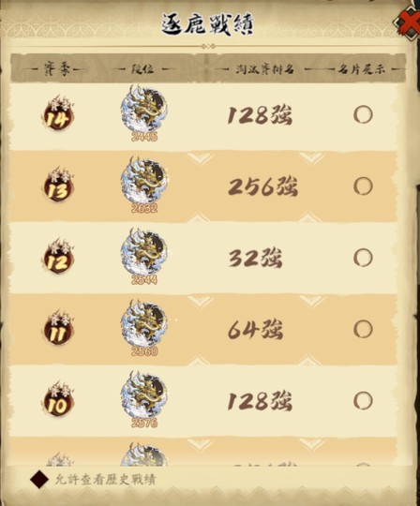Click the 128強 result for season 14
420x506 pixels.
click(x=260, y=115)
